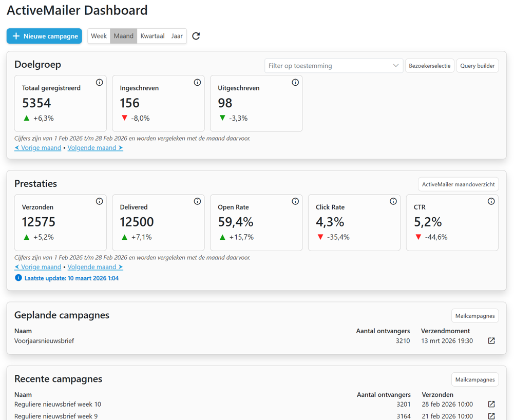
Task: Go to Vorige maand in Doelgroep
Action: [37, 148]
